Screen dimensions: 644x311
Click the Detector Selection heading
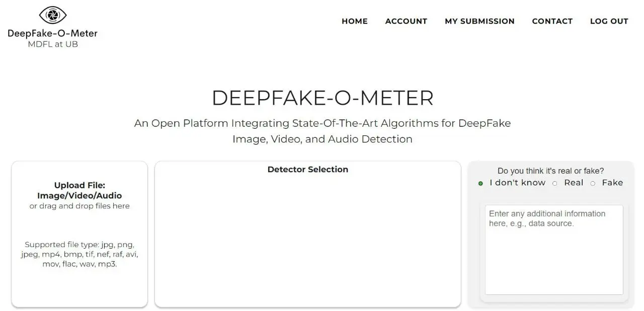[x=308, y=170]
